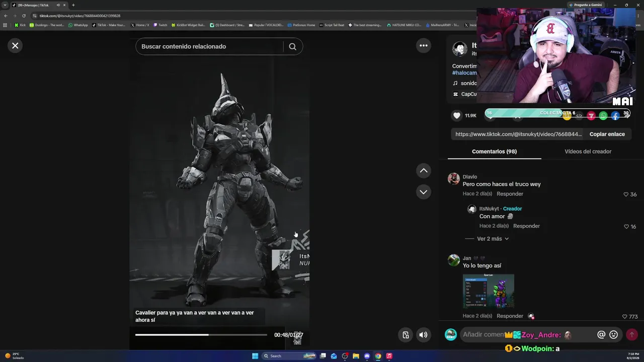Image resolution: width=644 pixels, height=362 pixels.
Task: Close the TikTok video viewer
Action: point(15,46)
